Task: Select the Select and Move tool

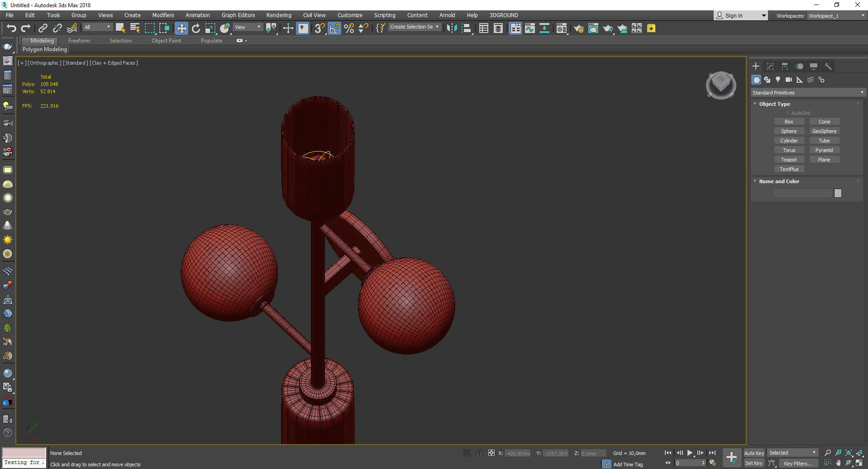Action: click(181, 28)
